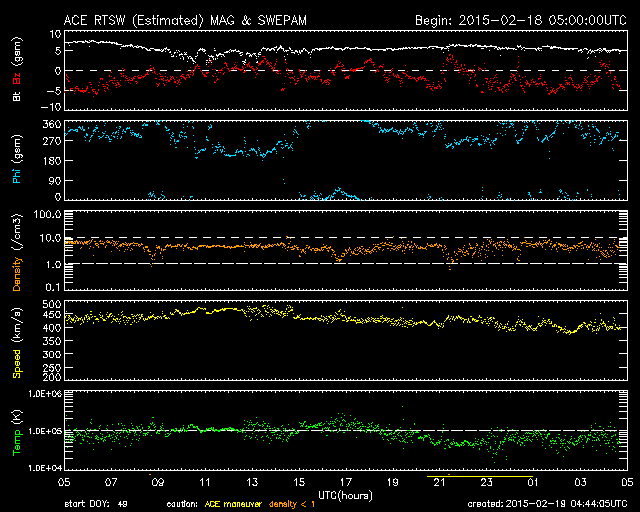
Task: Click the yellow maneuver bar on time axis
Action: pos(474,477)
